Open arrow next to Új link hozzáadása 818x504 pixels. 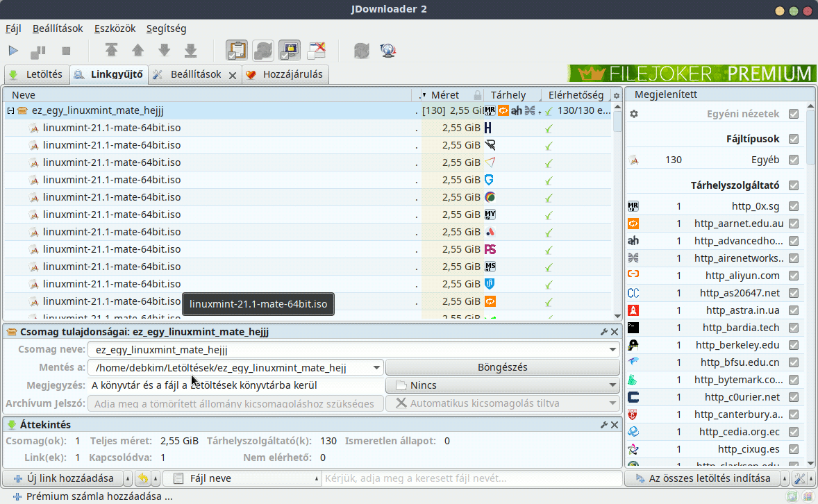[127, 478]
